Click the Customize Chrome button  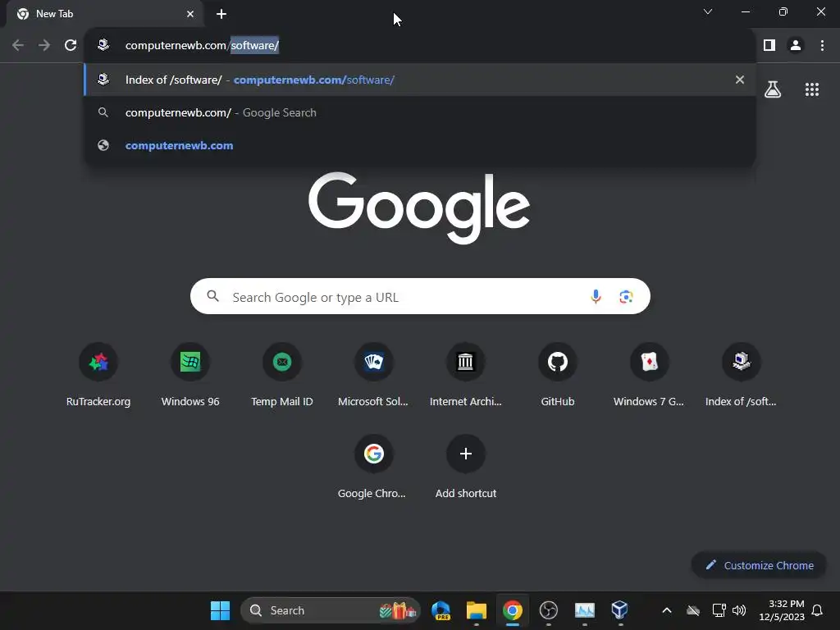[759, 565]
